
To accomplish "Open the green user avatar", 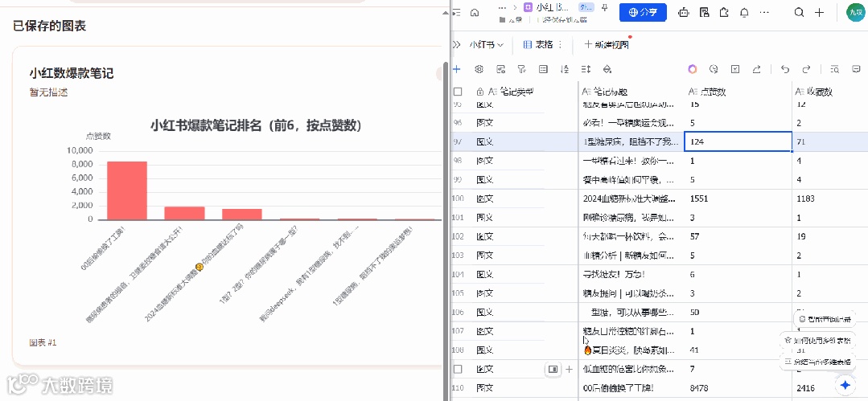I will pos(855,12).
